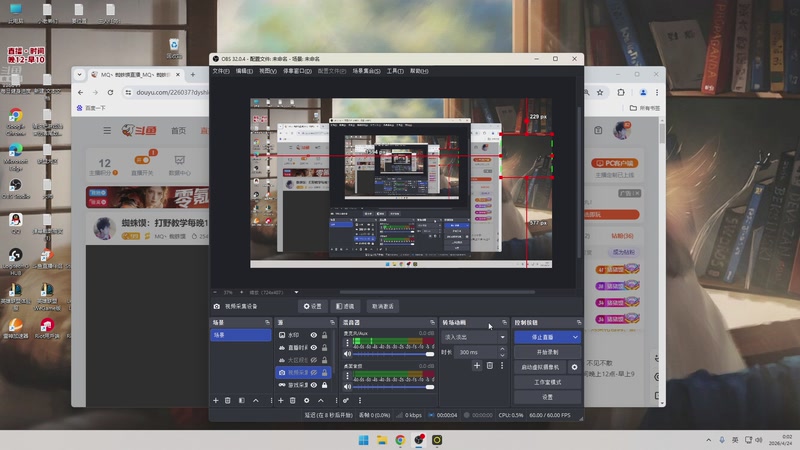Open Douyu hamburger menu in Chrome
The width and height of the screenshot is (800, 450).
107,131
